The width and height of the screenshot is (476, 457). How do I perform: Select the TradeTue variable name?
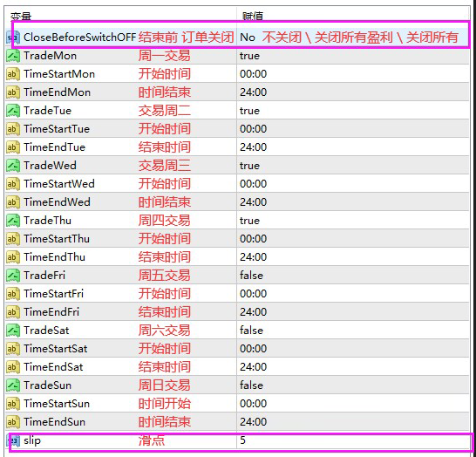[x=47, y=111]
